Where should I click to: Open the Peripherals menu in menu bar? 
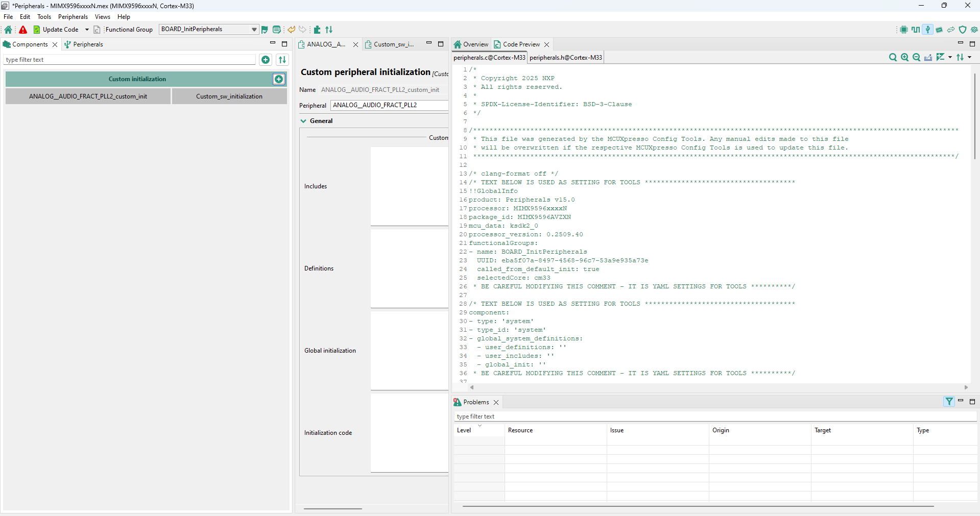(73, 17)
